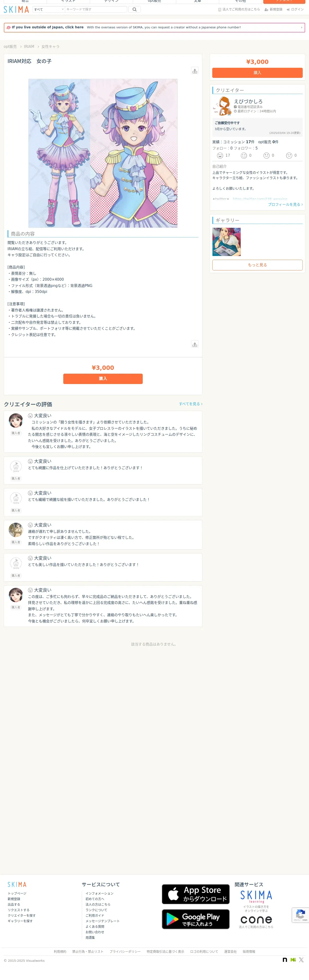Click the default avatar on the とても美しい作品 review
Screen dimensions: 309x980
pyautogui.click(x=16, y=563)
